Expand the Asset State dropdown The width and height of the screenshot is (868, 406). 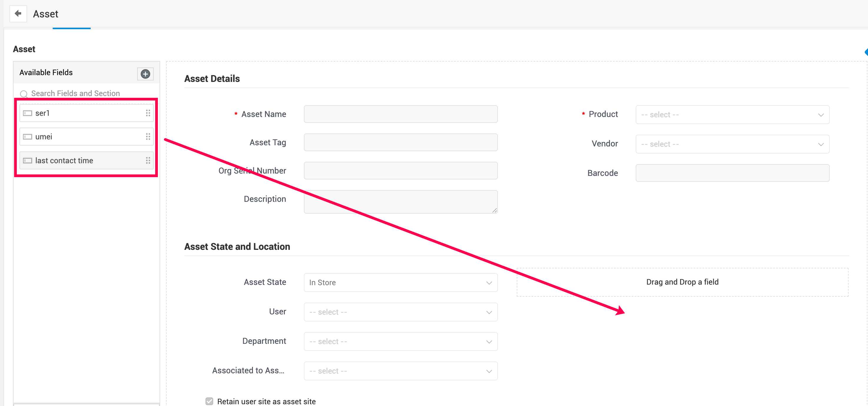(400, 283)
